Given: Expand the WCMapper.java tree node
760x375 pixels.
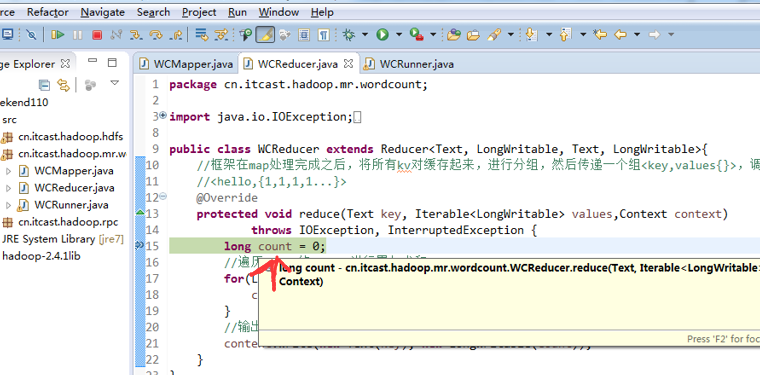Looking at the screenshot, I should coord(8,171).
